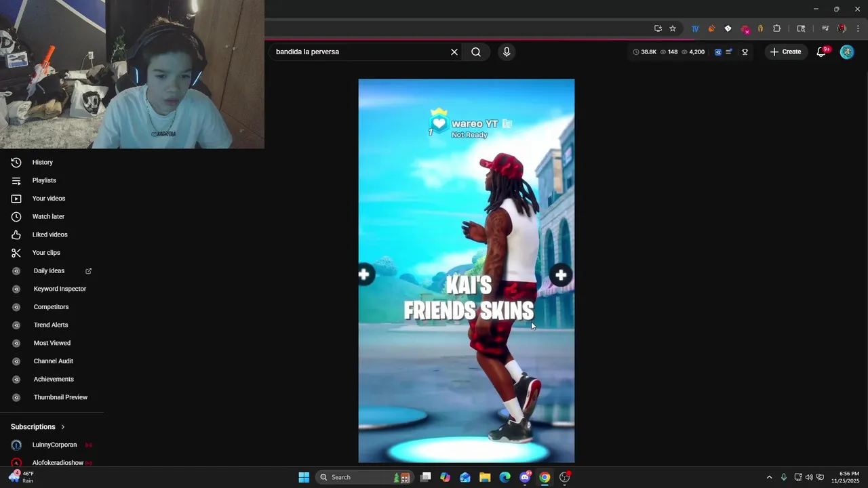
Task: Click the magnifier search button
Action: coord(476,52)
